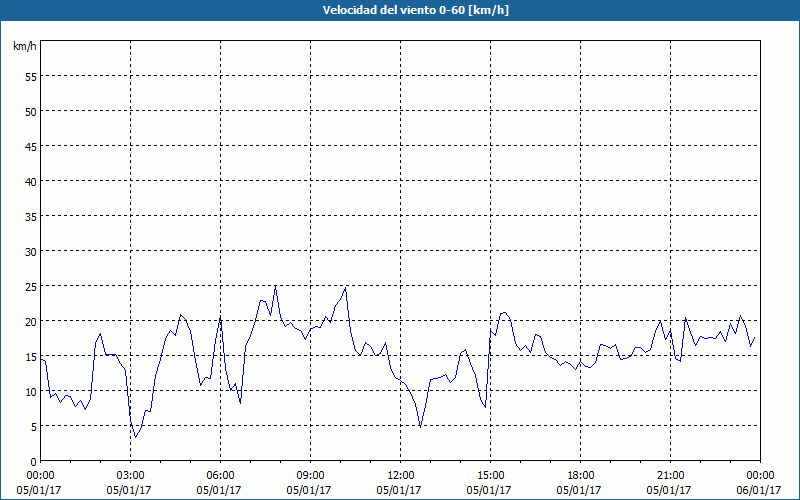Click the '00:00' label at axis start
The image size is (800, 500).
tap(40, 476)
